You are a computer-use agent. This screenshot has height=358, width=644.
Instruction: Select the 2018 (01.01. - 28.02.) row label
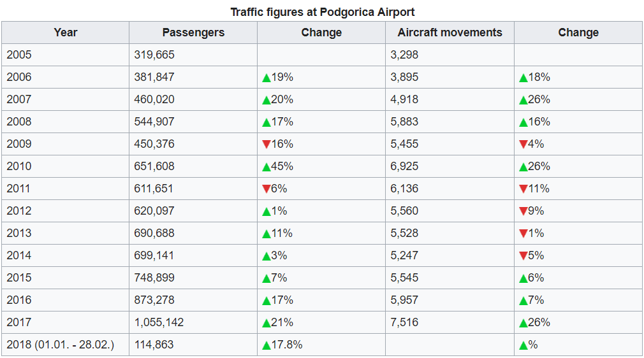click(60, 345)
